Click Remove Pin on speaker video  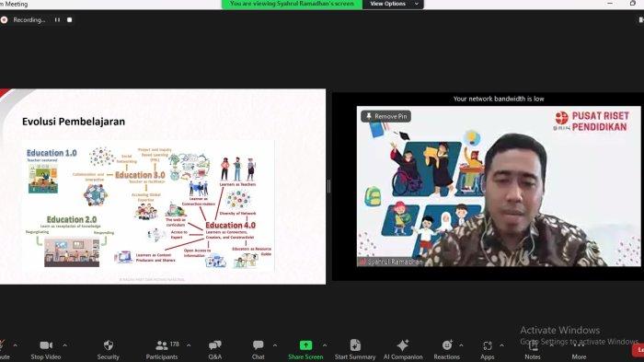[x=386, y=116]
